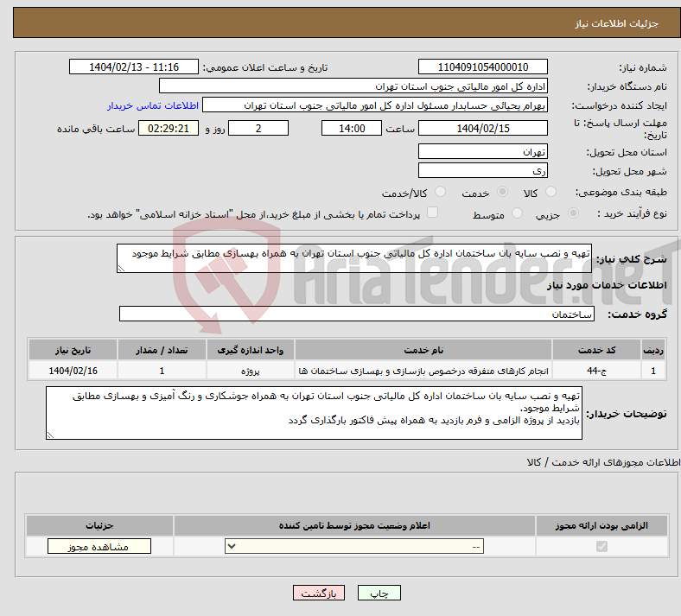The image size is (681, 616).
Task: Click the announcement date field 1404/02/13 - 11:16
Action: pos(134,67)
